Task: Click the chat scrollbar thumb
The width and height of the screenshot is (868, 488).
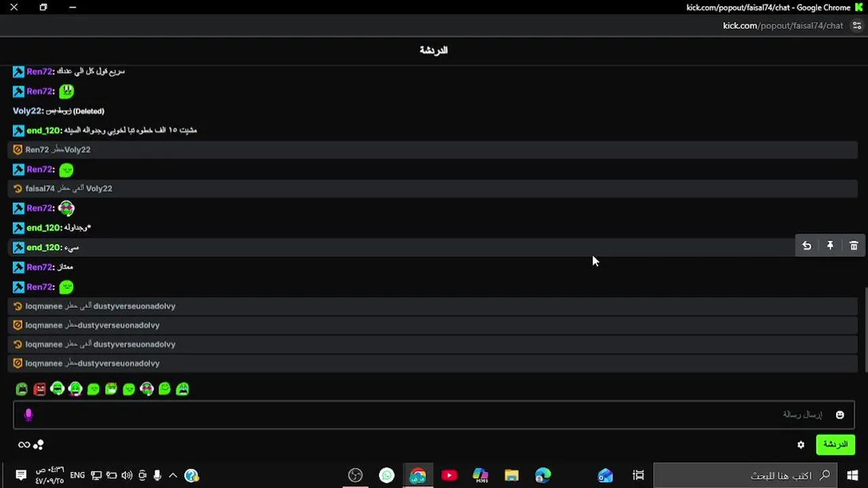Action: (x=865, y=329)
